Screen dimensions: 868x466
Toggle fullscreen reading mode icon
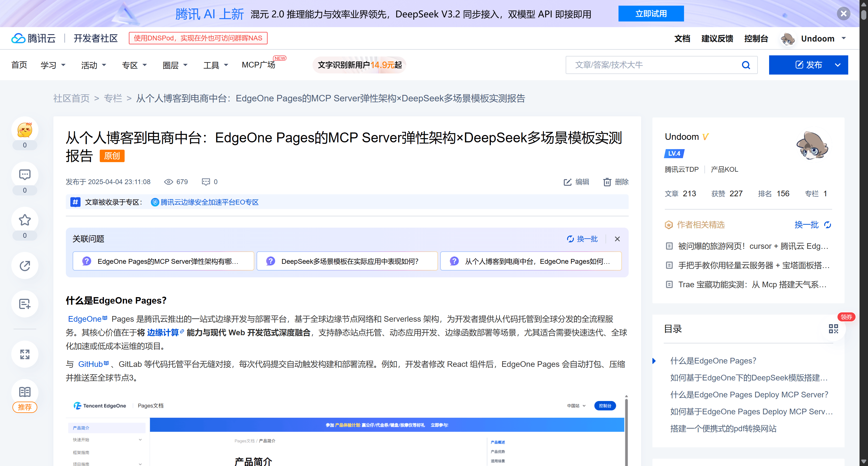pos(25,354)
